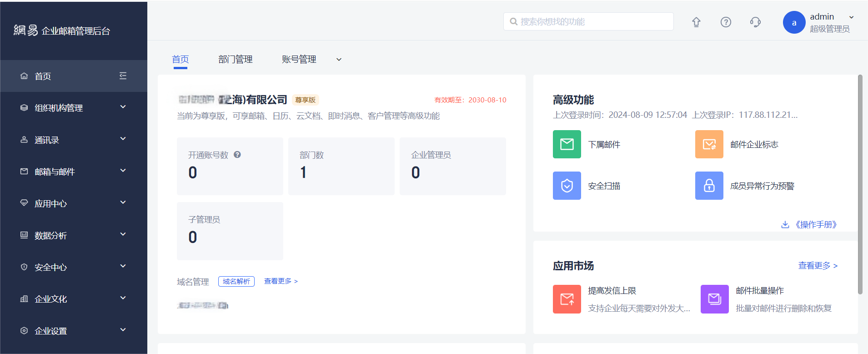Screen dimensions: 868x354
Task: Click 查看更多 in 应用市场
Action: click(x=818, y=265)
